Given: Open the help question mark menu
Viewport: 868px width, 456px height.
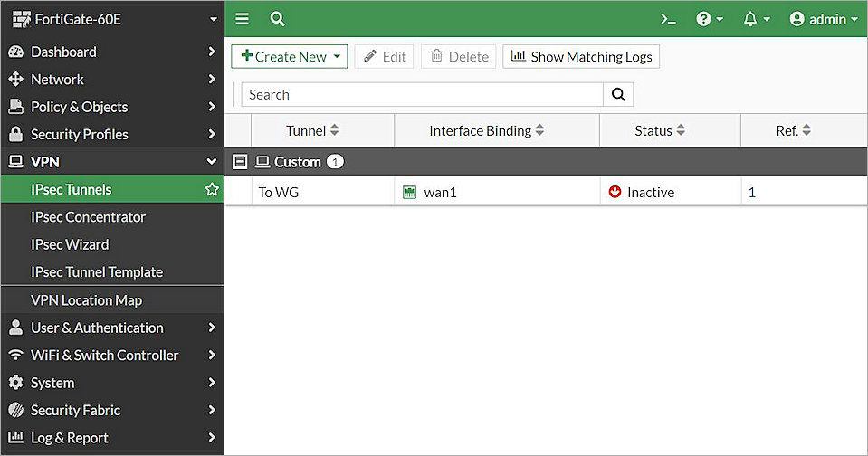Looking at the screenshot, I should coord(709,19).
